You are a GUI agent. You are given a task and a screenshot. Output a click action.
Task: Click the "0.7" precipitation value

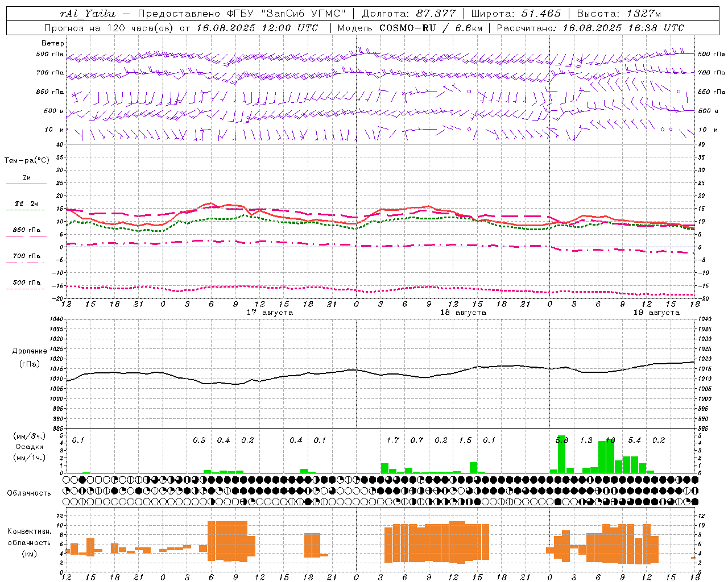(417, 440)
